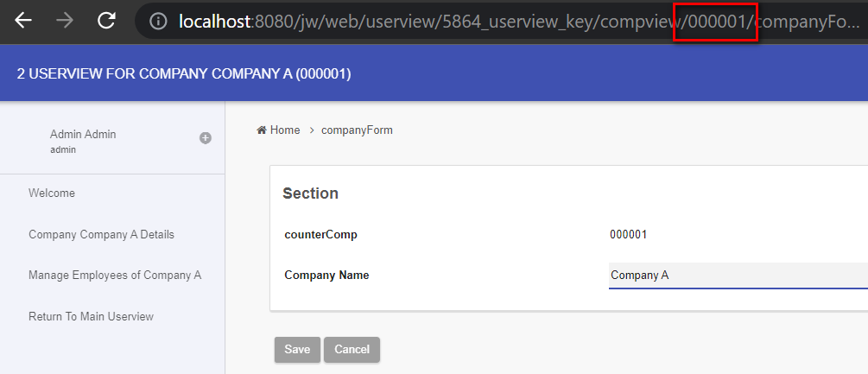The height and width of the screenshot is (374, 868).
Task: Select Company Company A Details menu
Action: point(101,234)
